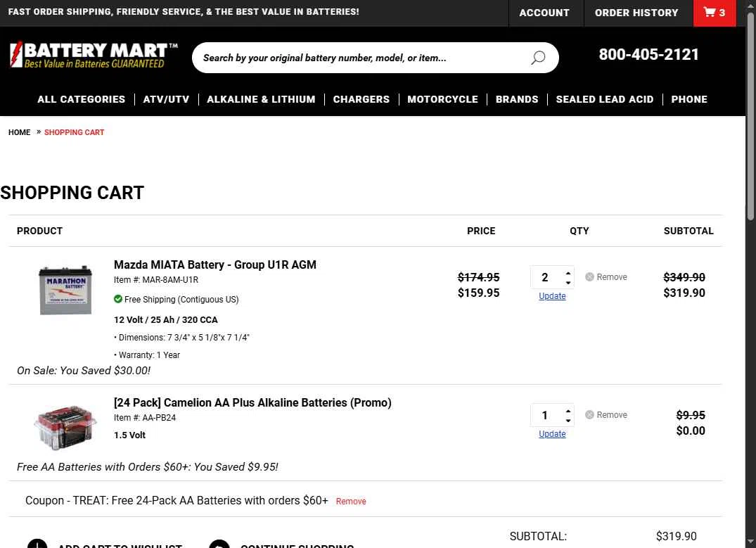
Task: Increase quantity arrow for Camelion AA Batteries
Action: 568,411
